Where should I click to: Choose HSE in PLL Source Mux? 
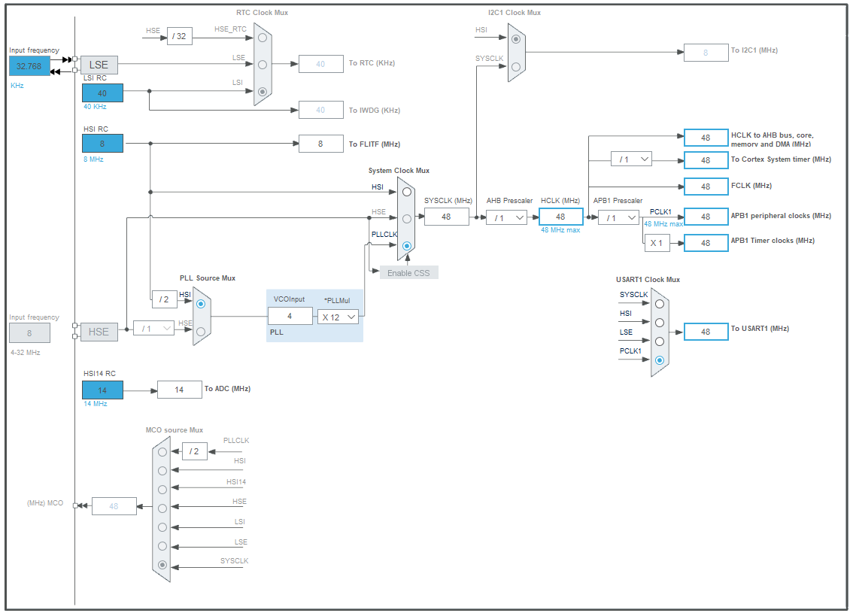(x=201, y=332)
